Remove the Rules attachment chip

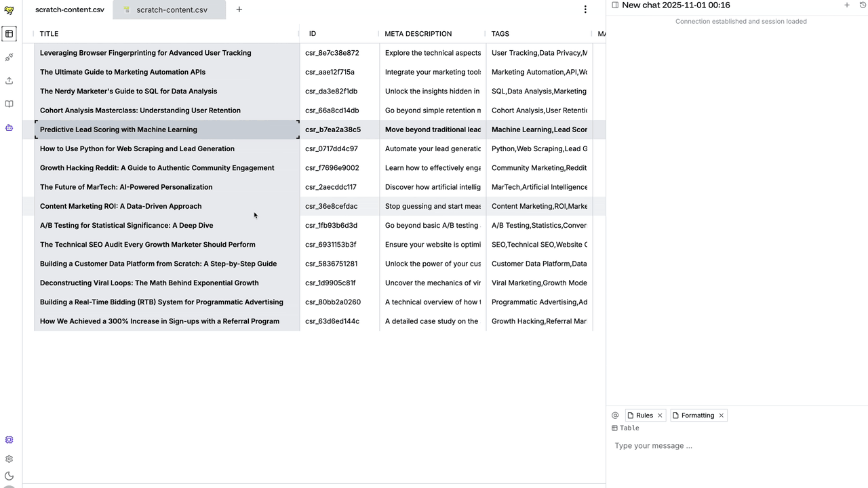(659, 415)
